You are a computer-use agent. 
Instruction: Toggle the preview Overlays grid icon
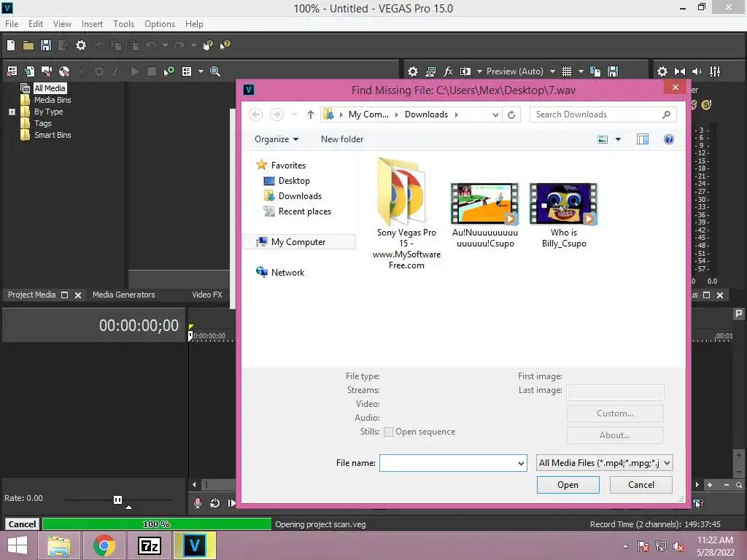point(566,71)
